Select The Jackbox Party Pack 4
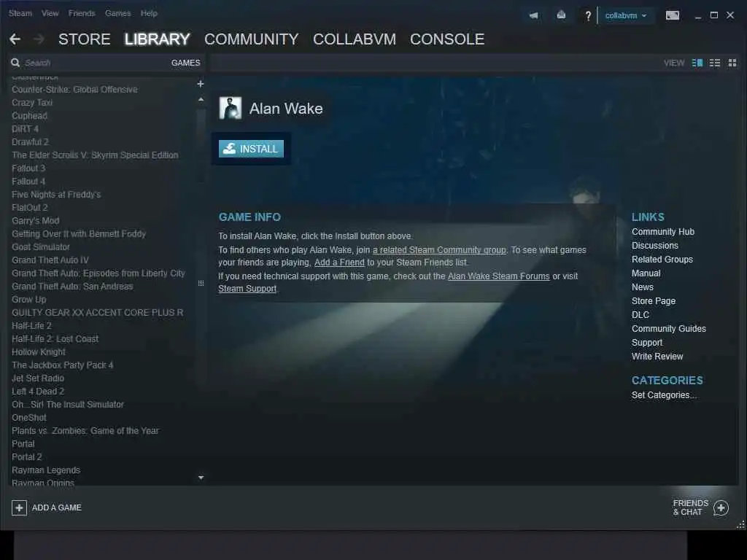 (63, 365)
